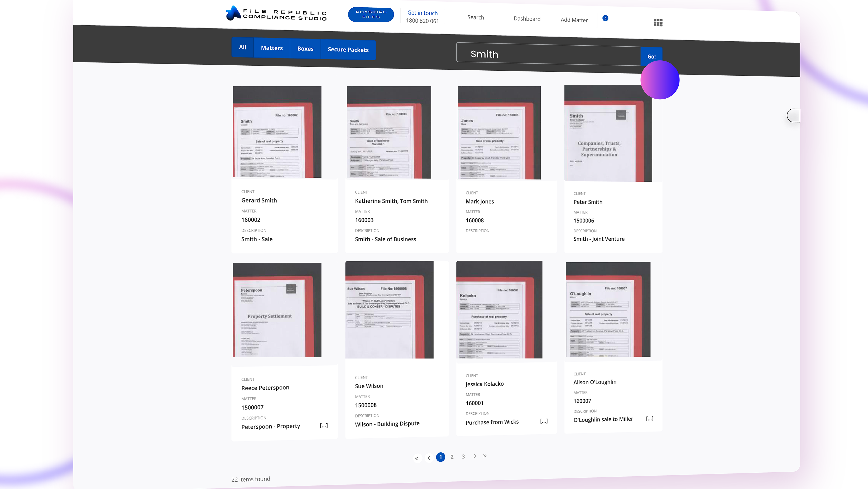Image resolution: width=868 pixels, height=489 pixels.
Task: Expand Peterspoon - Property description ellipsis
Action: click(x=323, y=425)
